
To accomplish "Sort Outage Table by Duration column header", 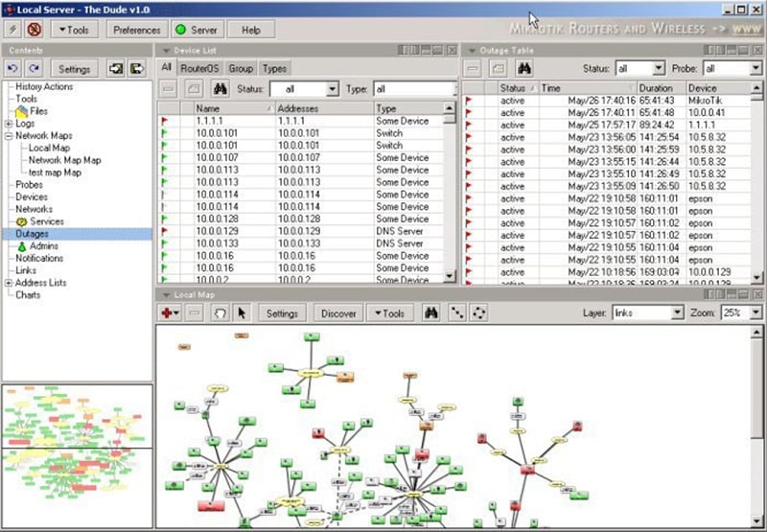I will [x=661, y=88].
